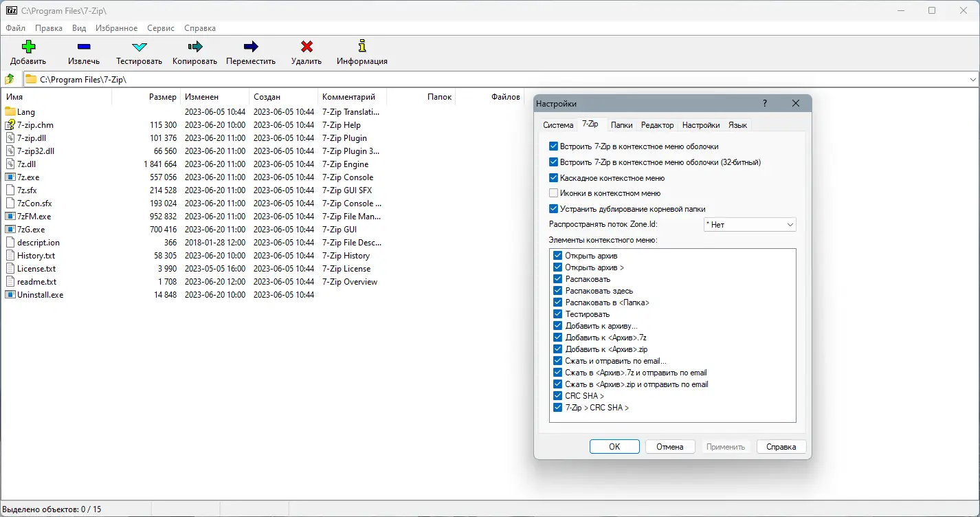The width and height of the screenshot is (980, 517).
Task: Click the Lang folder icon
Action: pos(10,111)
